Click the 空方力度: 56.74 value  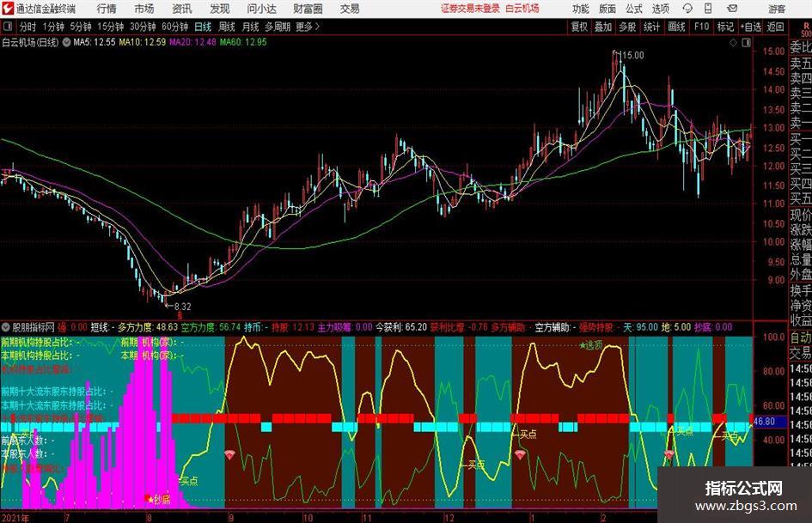point(211,327)
